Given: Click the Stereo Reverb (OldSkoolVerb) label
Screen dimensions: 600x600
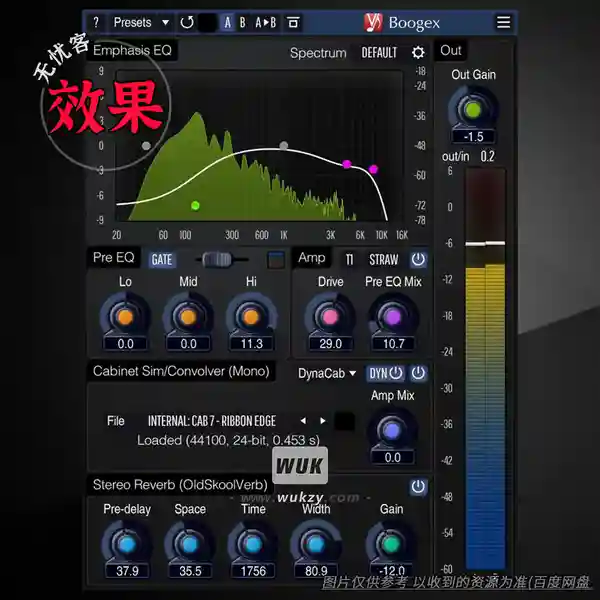Looking at the screenshot, I should tap(180, 485).
